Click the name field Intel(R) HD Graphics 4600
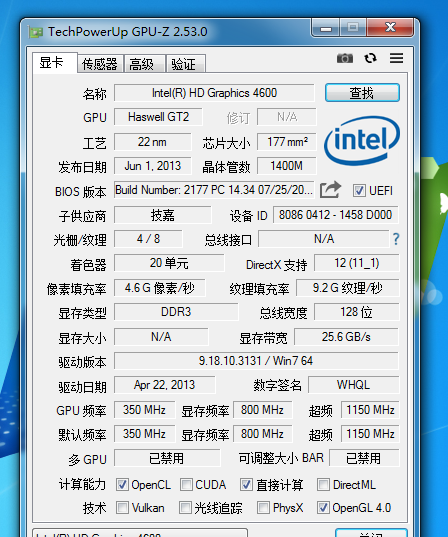This screenshot has width=448, height=537. click(x=214, y=93)
